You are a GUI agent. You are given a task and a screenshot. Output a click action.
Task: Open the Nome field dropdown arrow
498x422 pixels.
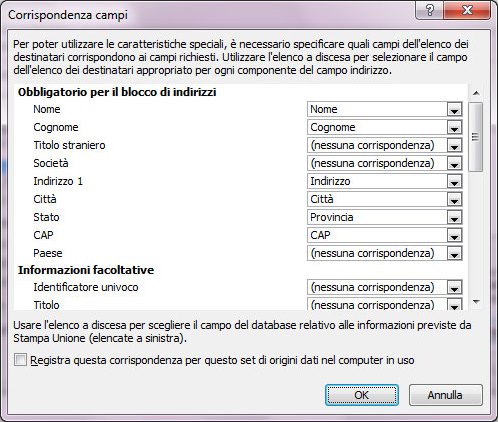(x=454, y=110)
